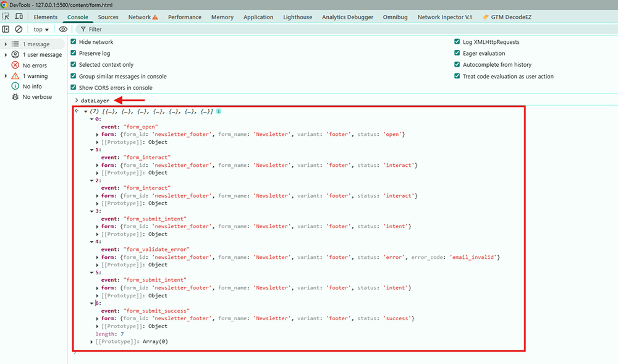618x364 pixels.
Task: Uncheck Hide network
Action: (74, 41)
